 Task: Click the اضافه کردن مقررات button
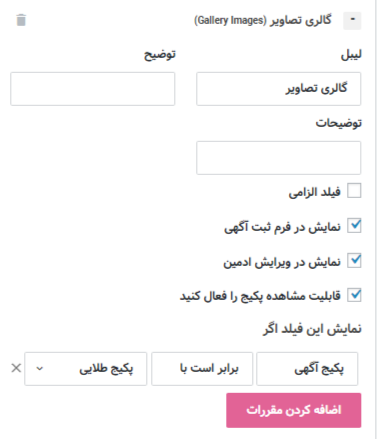(294, 410)
